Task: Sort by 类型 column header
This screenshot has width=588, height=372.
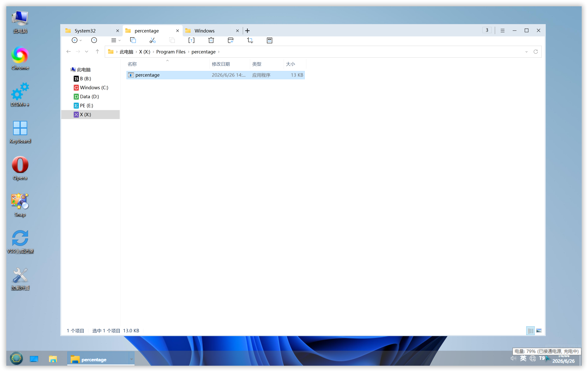Action: pos(267,64)
